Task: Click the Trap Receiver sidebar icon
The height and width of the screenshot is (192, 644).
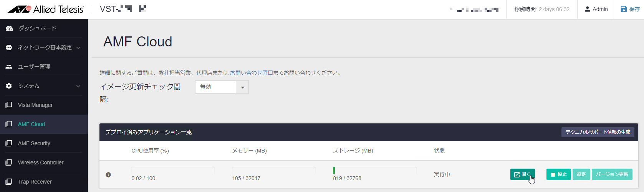Action: pyautogui.click(x=9, y=182)
